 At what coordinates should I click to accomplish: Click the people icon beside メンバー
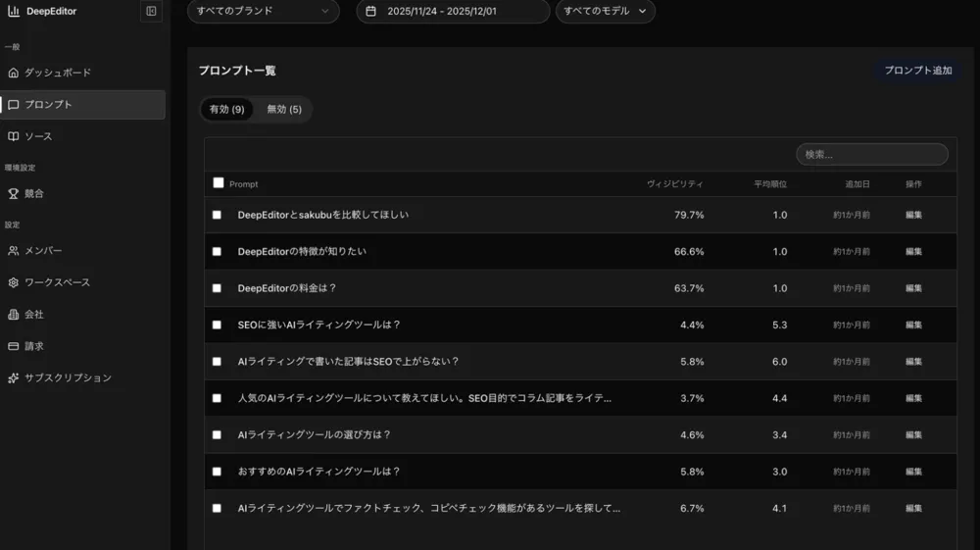[13, 251]
